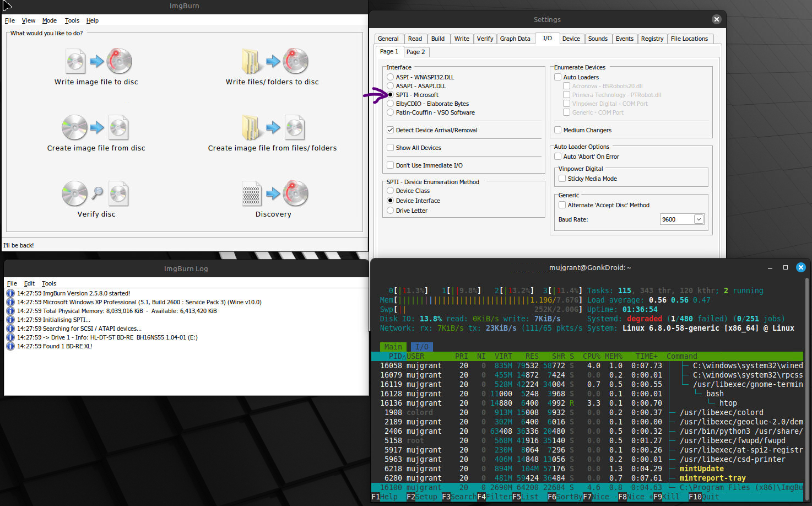
Task: Click the info icon on the Searching for SCSI log row
Action: click(x=10, y=329)
